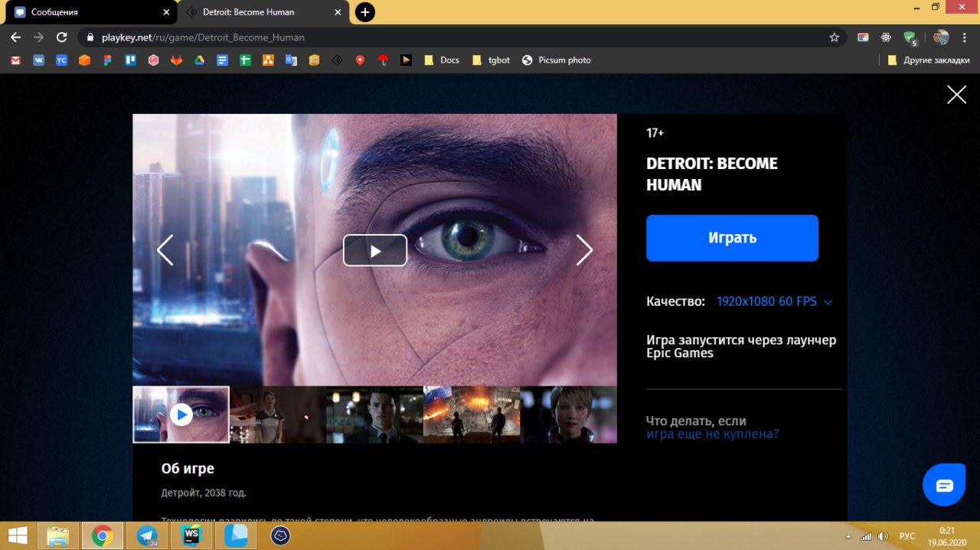Open the green Google Sheets bookmark

245,60
